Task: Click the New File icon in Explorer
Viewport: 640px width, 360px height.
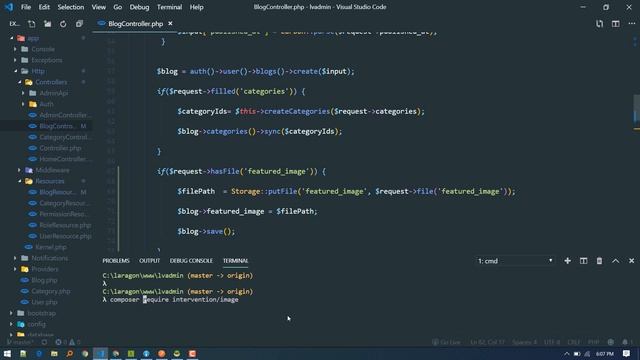Action: click(x=31, y=24)
